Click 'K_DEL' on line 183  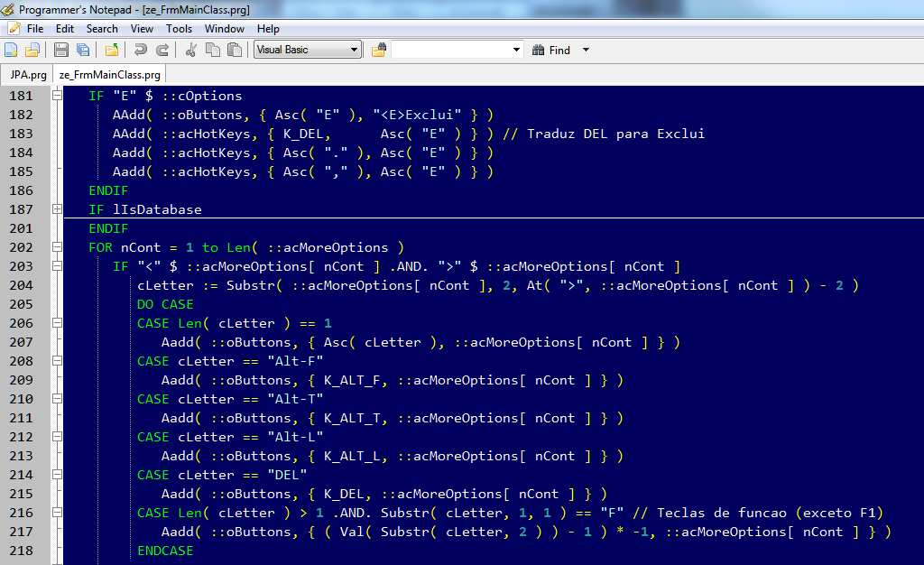pos(303,134)
